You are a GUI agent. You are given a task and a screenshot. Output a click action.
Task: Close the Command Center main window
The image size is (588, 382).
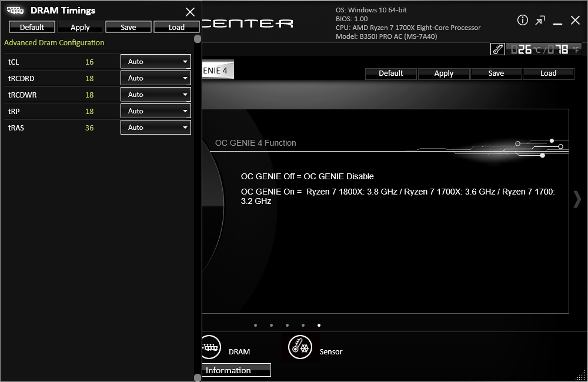click(575, 20)
